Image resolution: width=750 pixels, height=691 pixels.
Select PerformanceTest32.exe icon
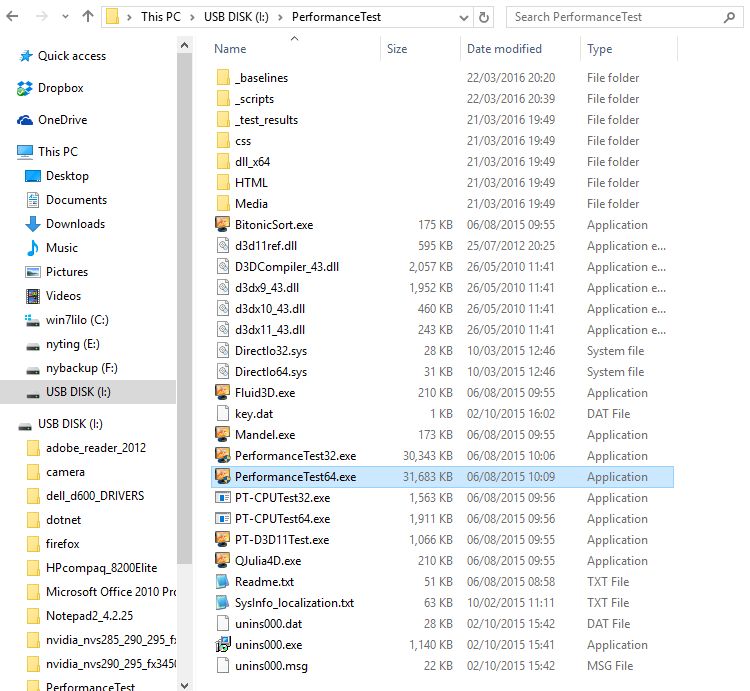click(223, 455)
